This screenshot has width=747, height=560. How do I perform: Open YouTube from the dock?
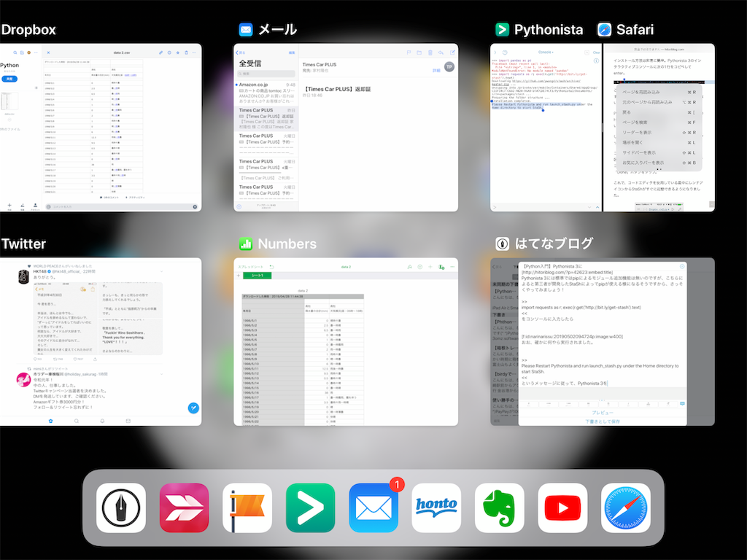click(x=562, y=507)
